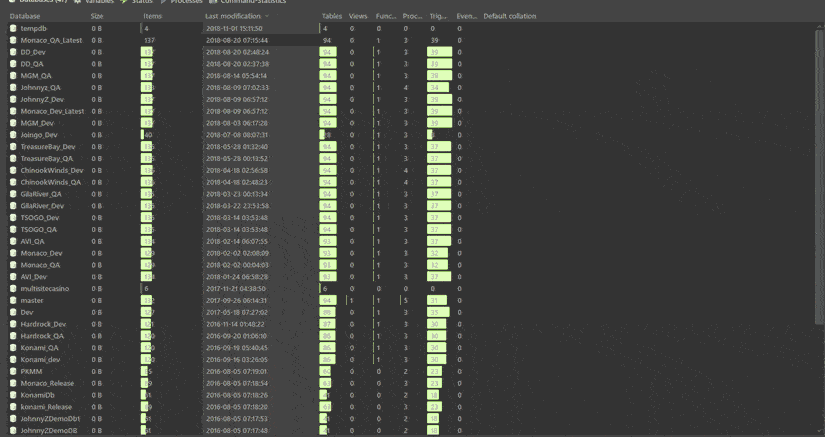
Task: Click the sort arrow next to Last modification
Action: point(267,16)
